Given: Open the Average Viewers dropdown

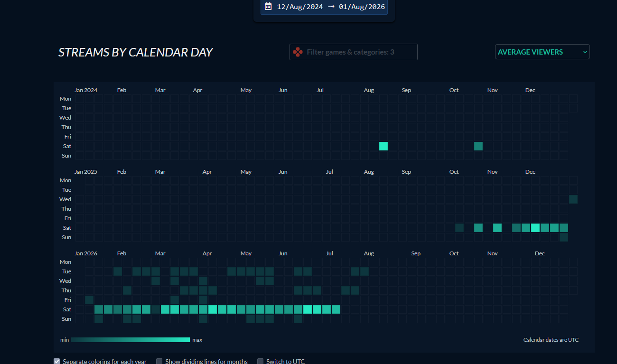Looking at the screenshot, I should coord(542,52).
